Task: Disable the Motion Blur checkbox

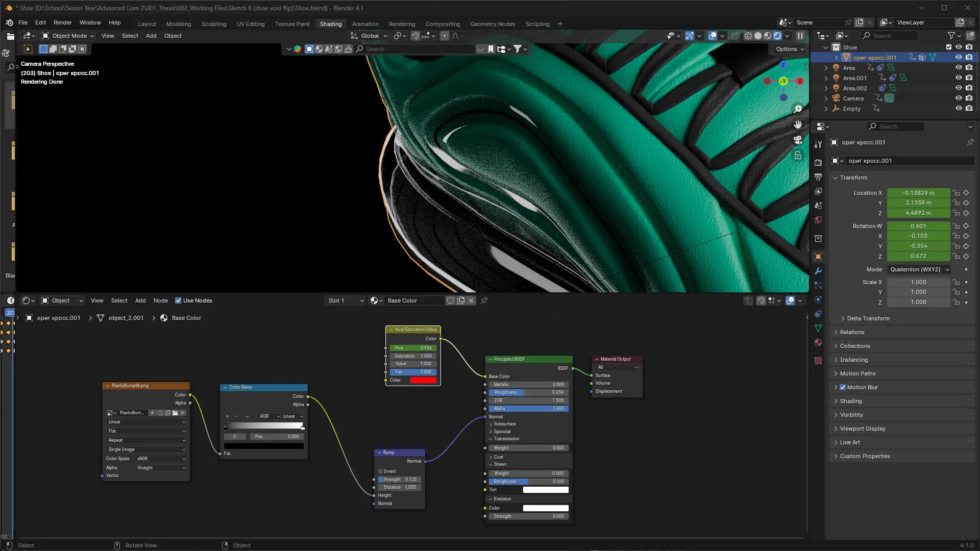Action: pyautogui.click(x=843, y=387)
